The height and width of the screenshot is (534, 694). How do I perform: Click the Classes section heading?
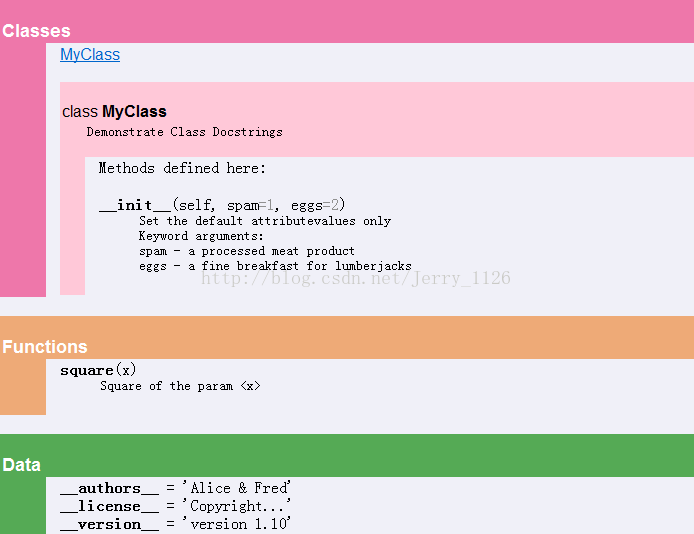coord(36,31)
